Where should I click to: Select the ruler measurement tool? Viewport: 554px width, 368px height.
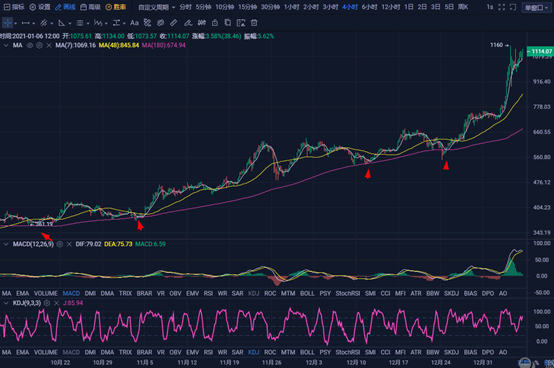coord(173,23)
